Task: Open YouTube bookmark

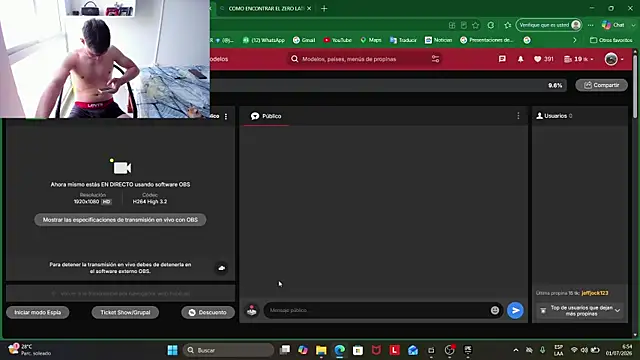Action: click(x=338, y=40)
